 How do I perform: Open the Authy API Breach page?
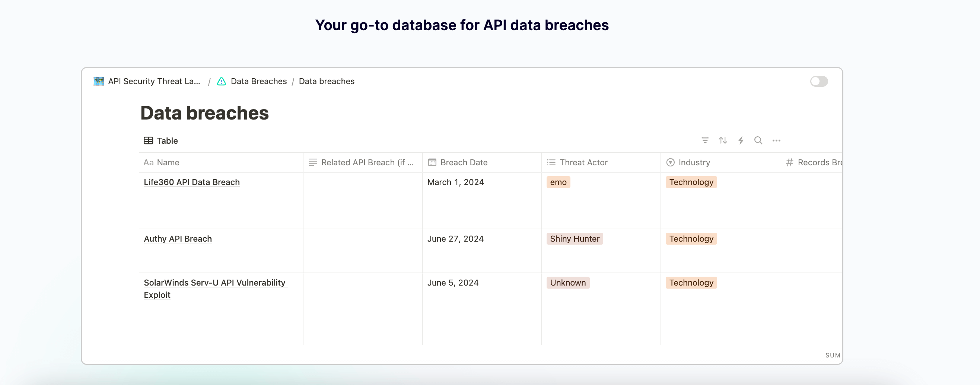tap(178, 239)
